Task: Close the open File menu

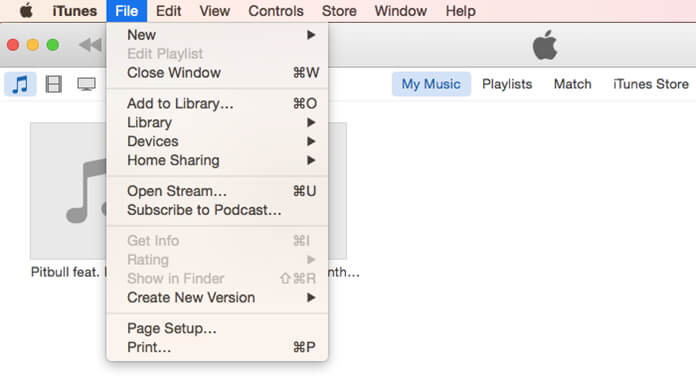Action: [x=127, y=11]
